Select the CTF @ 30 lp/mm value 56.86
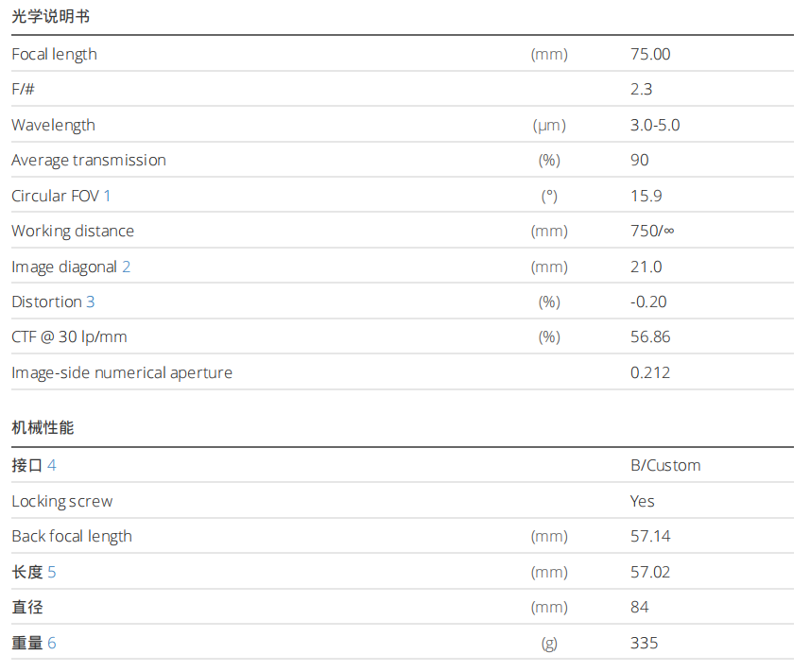This screenshot has height=672, width=810. click(650, 336)
